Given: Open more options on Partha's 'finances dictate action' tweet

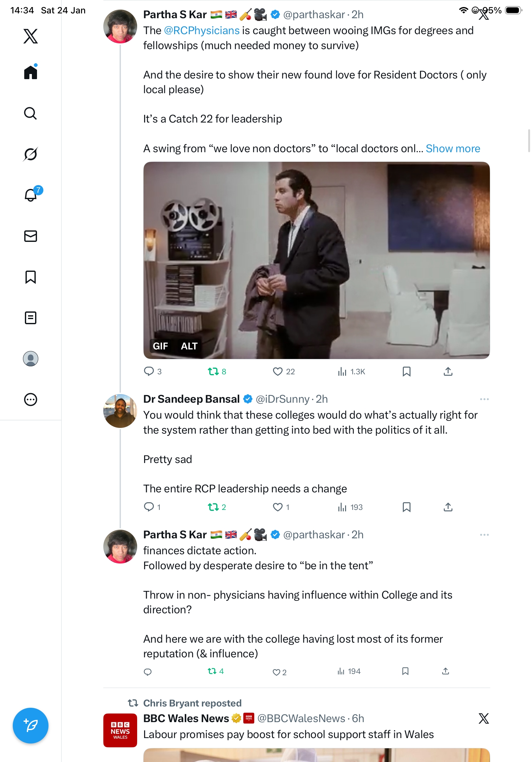Looking at the screenshot, I should pos(484,535).
